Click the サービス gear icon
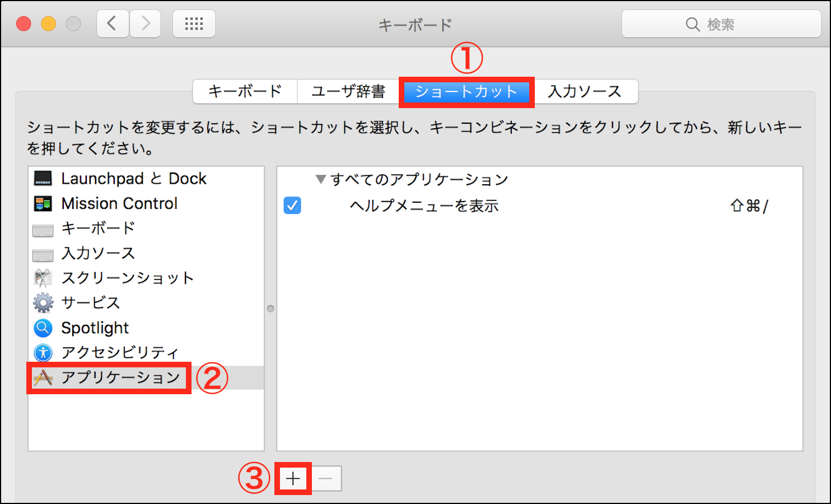 (x=43, y=303)
